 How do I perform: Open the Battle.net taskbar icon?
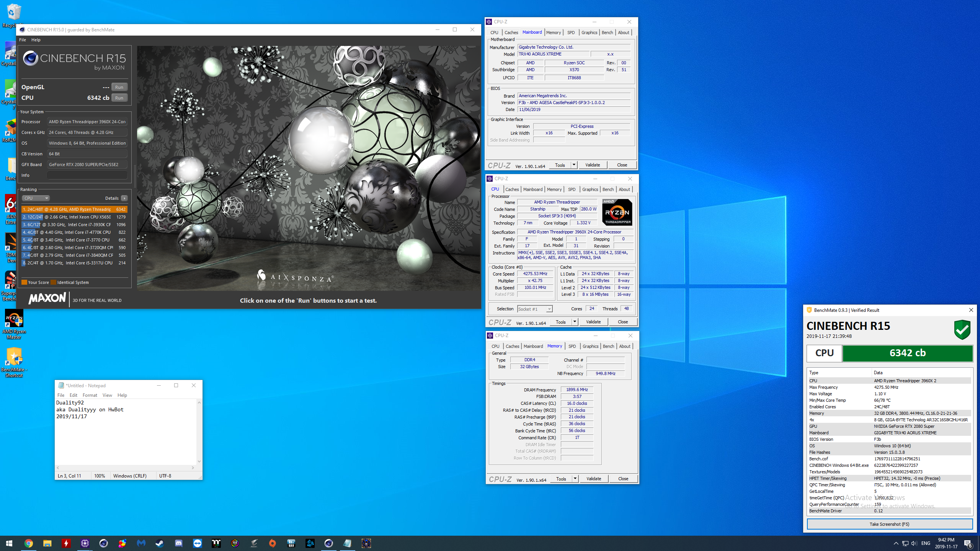pos(310,543)
